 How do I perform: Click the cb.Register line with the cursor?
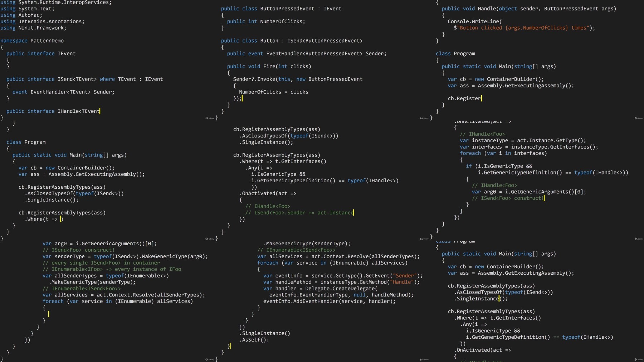tap(465, 98)
